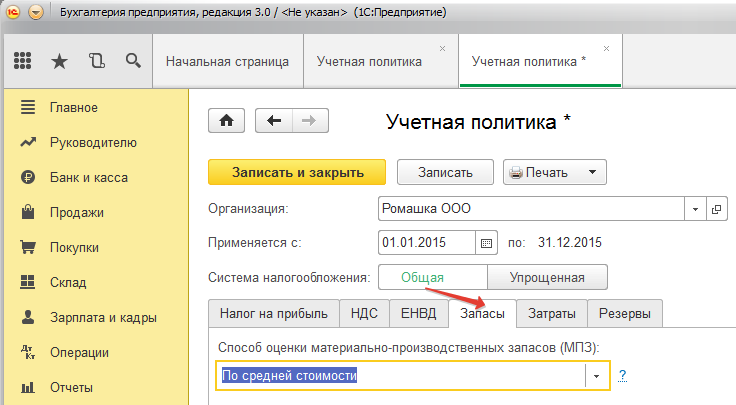Open the History icon in toolbar
736x405 pixels.
(x=96, y=61)
